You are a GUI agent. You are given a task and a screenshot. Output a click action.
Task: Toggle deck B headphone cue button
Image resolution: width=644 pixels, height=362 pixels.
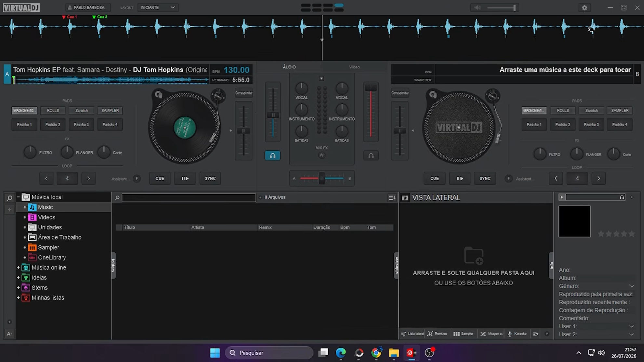(x=371, y=155)
